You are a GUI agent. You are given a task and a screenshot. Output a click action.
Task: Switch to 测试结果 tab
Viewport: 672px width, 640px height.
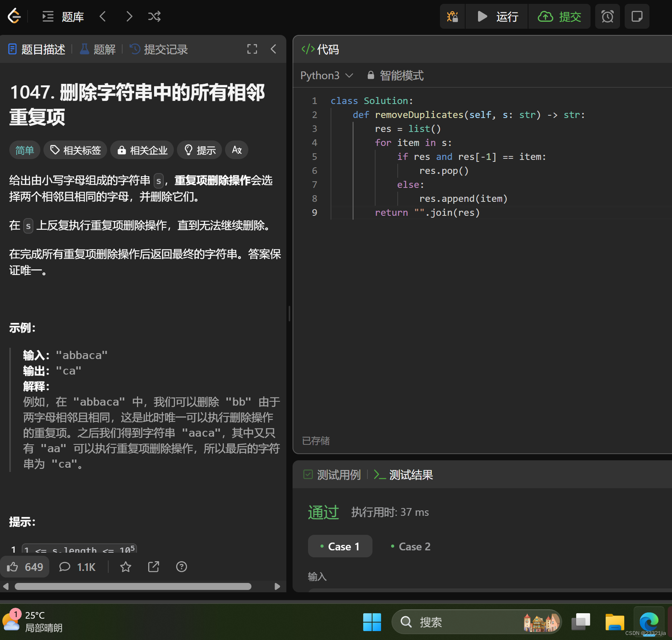(403, 475)
